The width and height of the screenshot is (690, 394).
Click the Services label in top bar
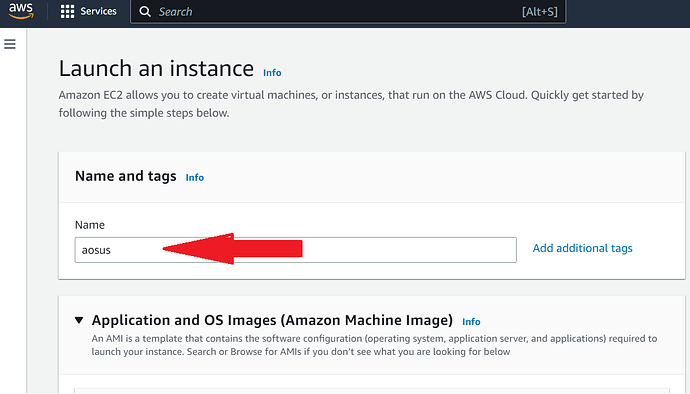click(98, 11)
